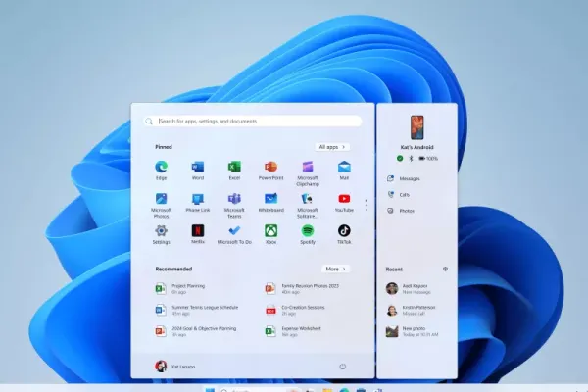
Task: Open the Whiteboard app
Action: click(270, 202)
